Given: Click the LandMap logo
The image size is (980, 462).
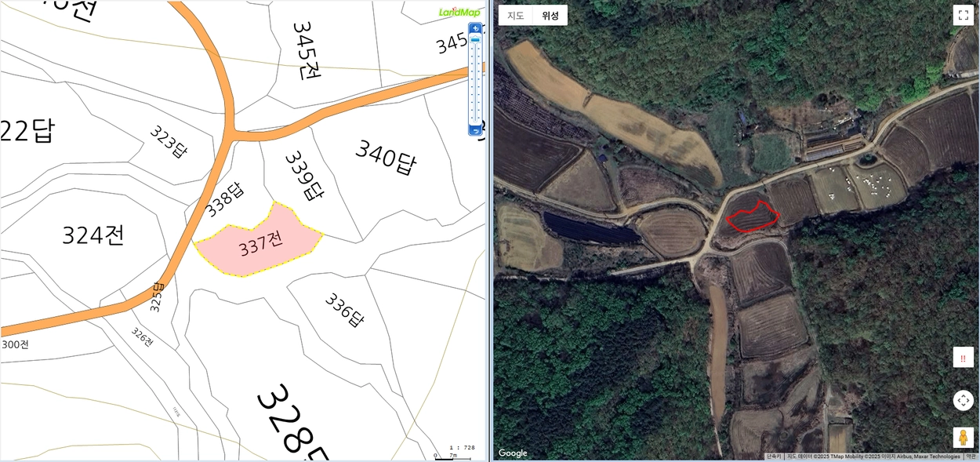Looking at the screenshot, I should pos(459,12).
